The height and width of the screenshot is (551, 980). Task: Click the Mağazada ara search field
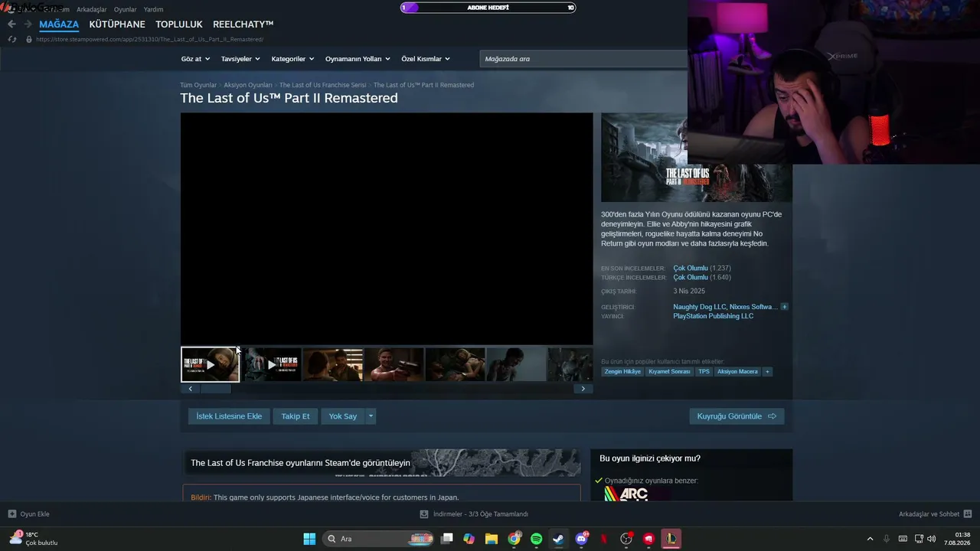(x=583, y=59)
